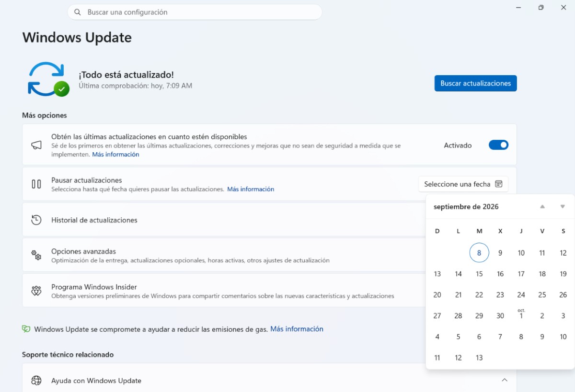This screenshot has width=575, height=392.
Task: Pick September 20 in the calendar
Action: pyautogui.click(x=437, y=295)
